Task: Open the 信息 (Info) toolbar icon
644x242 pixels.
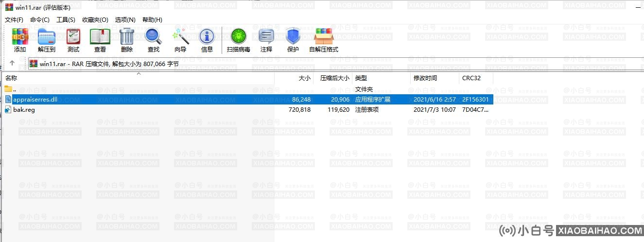Action: tap(207, 36)
